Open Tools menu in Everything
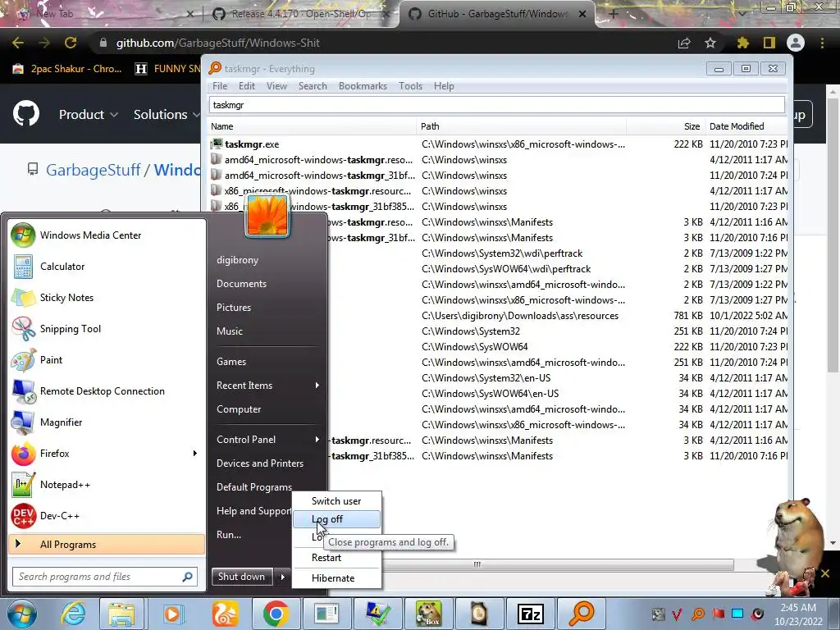Screen dimensions: 840x630 point(410,86)
